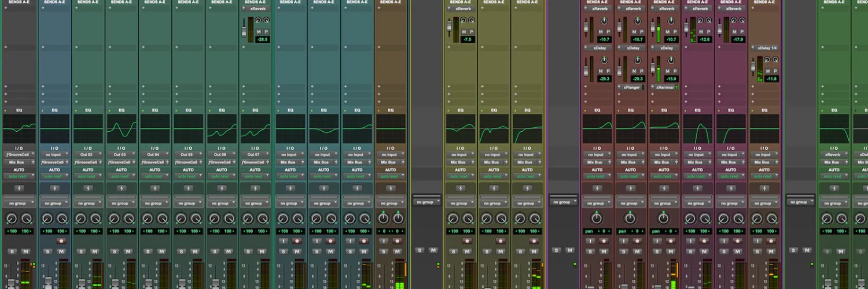Viewport: 868px width, 289px height.
Task: Click the left pan knob on Out 03 channel
Action: coord(115,219)
